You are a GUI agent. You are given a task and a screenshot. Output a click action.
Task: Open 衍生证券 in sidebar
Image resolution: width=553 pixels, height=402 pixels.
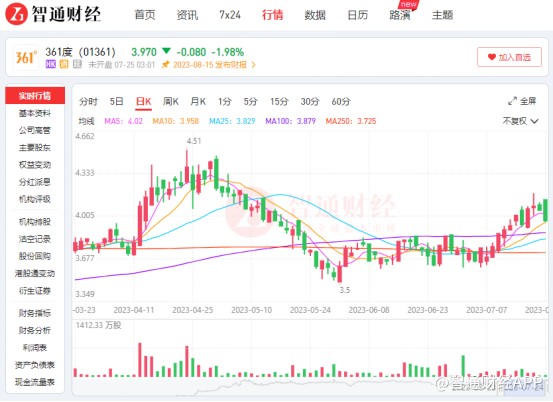[35, 291]
